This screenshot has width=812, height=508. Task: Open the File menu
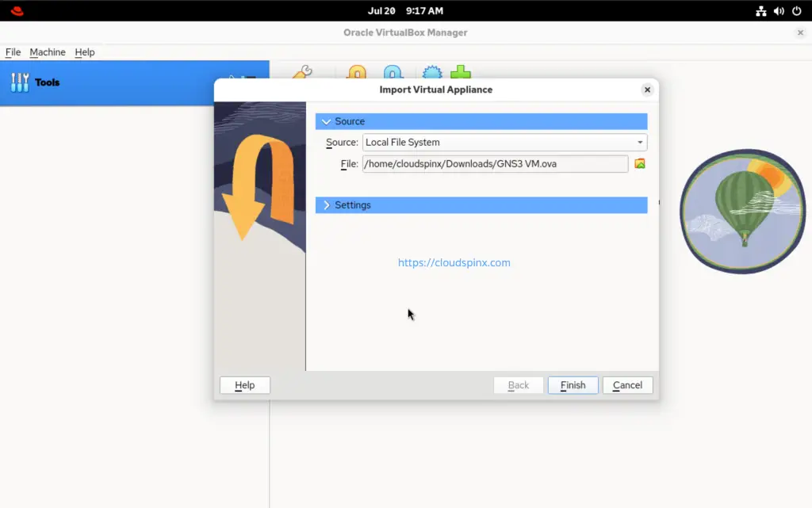click(13, 52)
